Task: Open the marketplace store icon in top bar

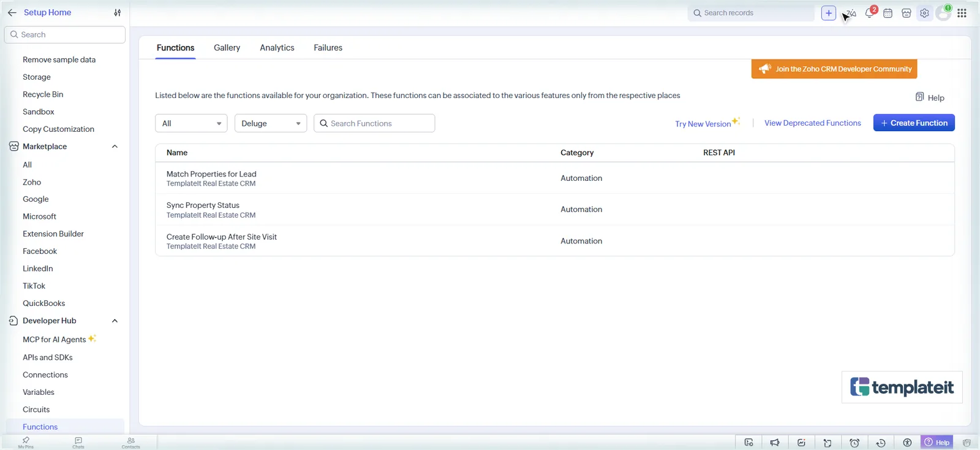Action: click(907, 13)
